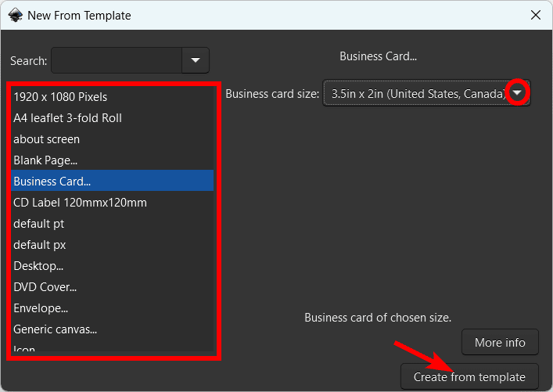Expand the Search field dropdown arrow
This screenshot has height=392, width=553.
[196, 59]
